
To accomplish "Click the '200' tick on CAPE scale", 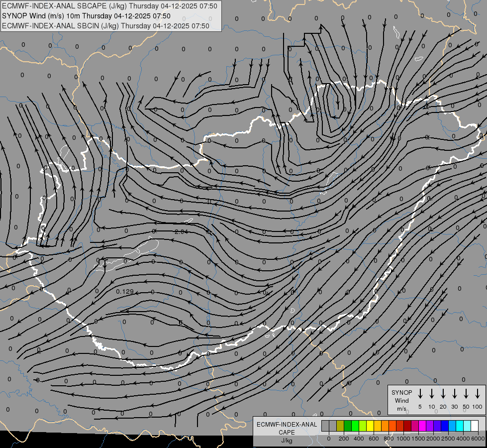I will 344,439.
